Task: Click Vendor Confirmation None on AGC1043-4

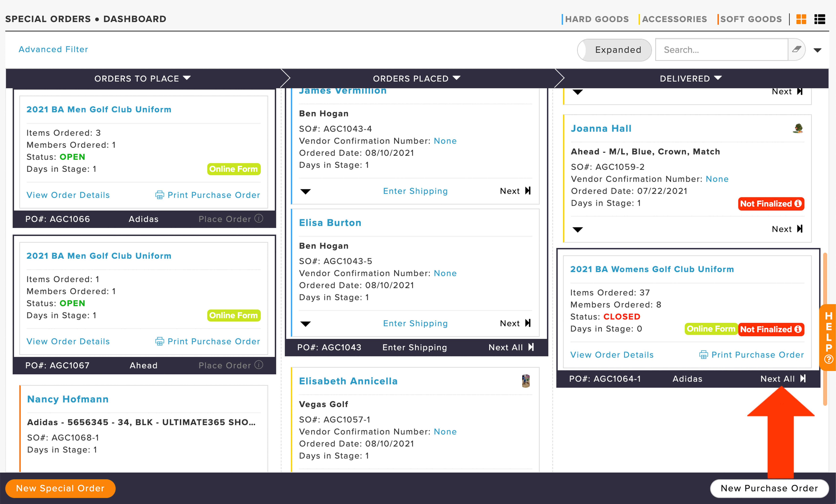Action: point(445,141)
